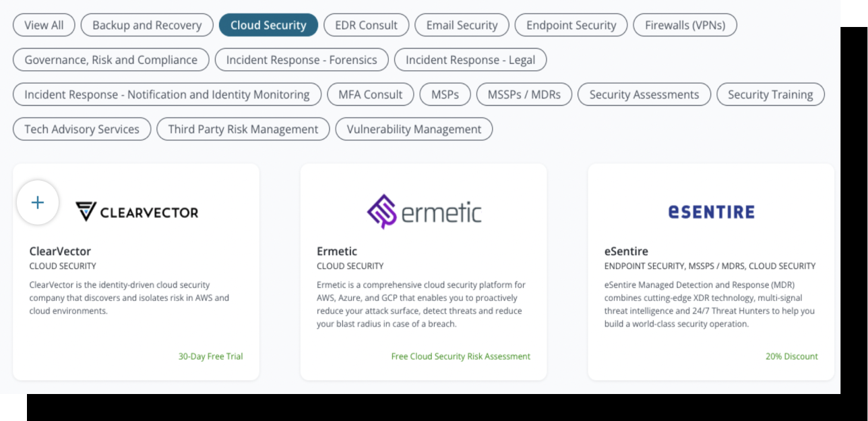Filter by Incident Response - Legal

click(x=470, y=59)
